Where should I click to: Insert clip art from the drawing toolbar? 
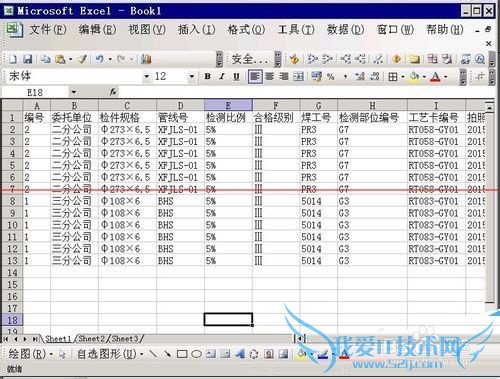(x=269, y=354)
